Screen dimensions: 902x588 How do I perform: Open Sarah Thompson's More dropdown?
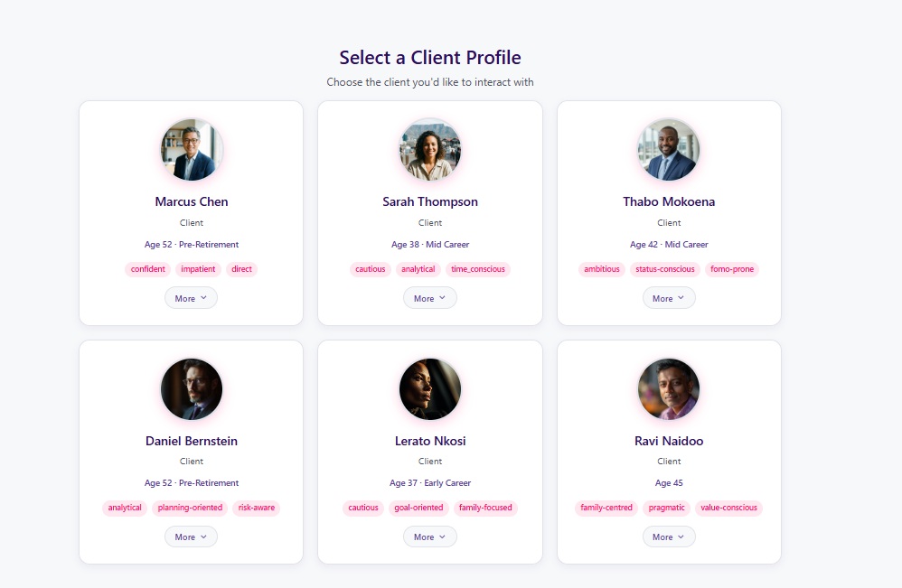point(430,297)
